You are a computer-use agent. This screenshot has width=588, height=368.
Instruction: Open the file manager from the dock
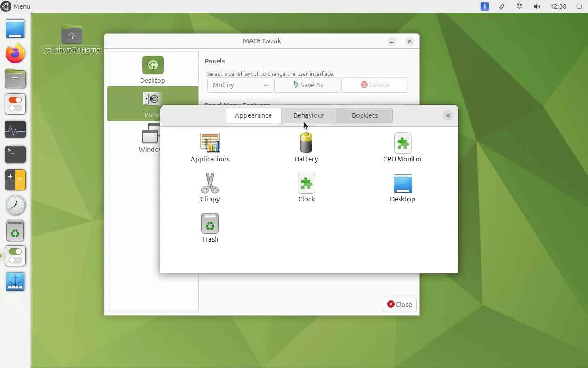point(15,79)
